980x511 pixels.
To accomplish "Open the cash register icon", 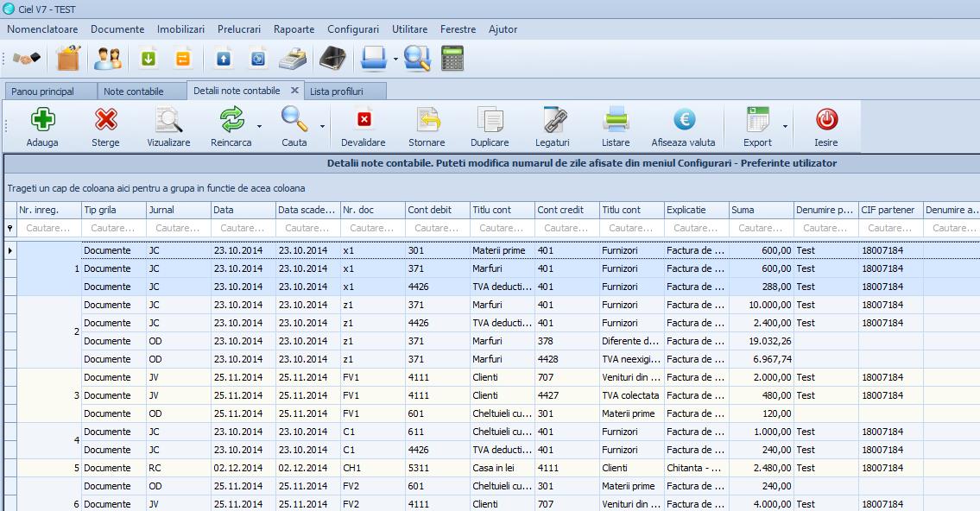I will [293, 59].
